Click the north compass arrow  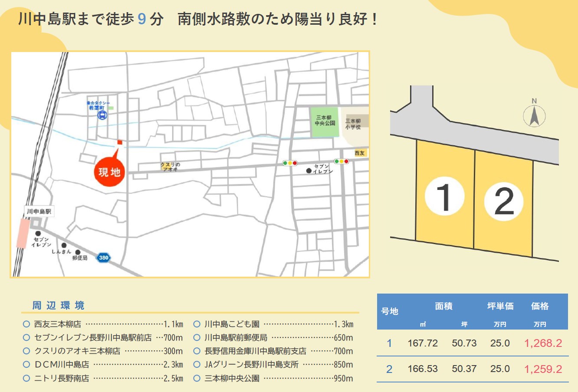(534, 116)
